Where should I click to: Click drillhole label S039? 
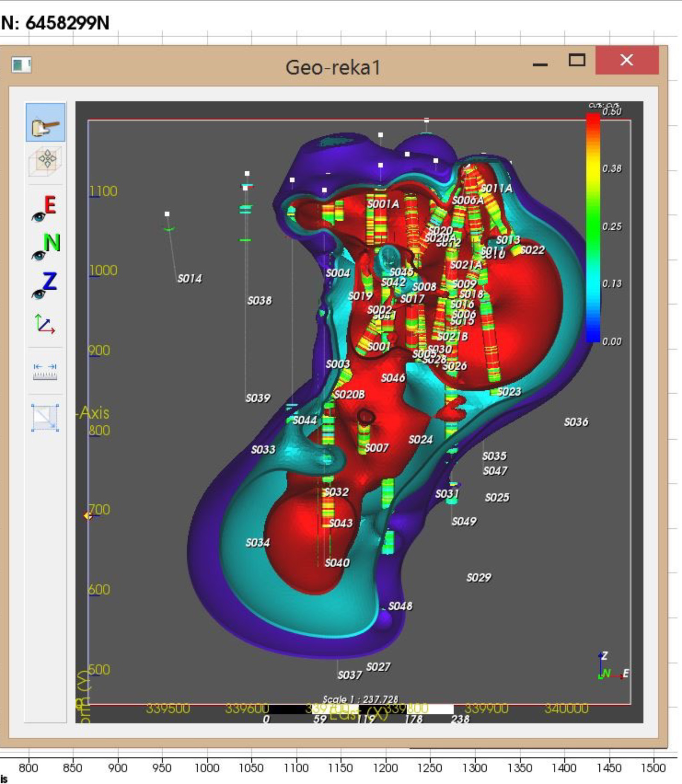tap(258, 398)
